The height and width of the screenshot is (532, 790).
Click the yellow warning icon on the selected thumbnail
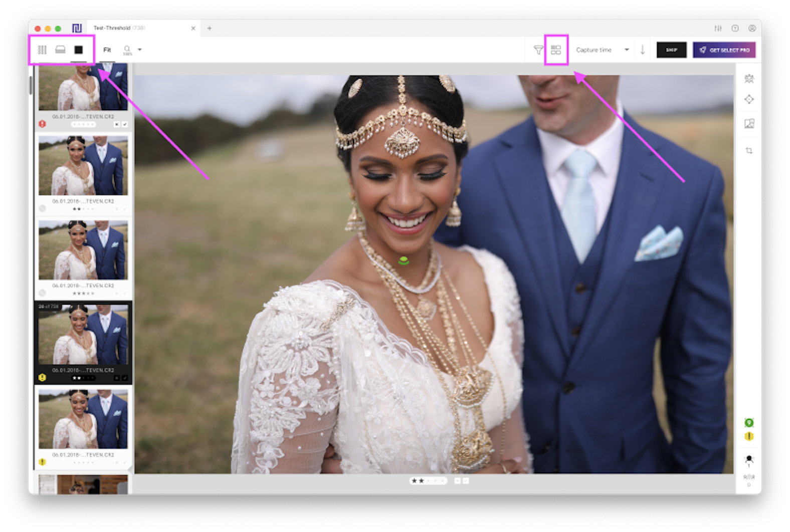[x=42, y=377]
